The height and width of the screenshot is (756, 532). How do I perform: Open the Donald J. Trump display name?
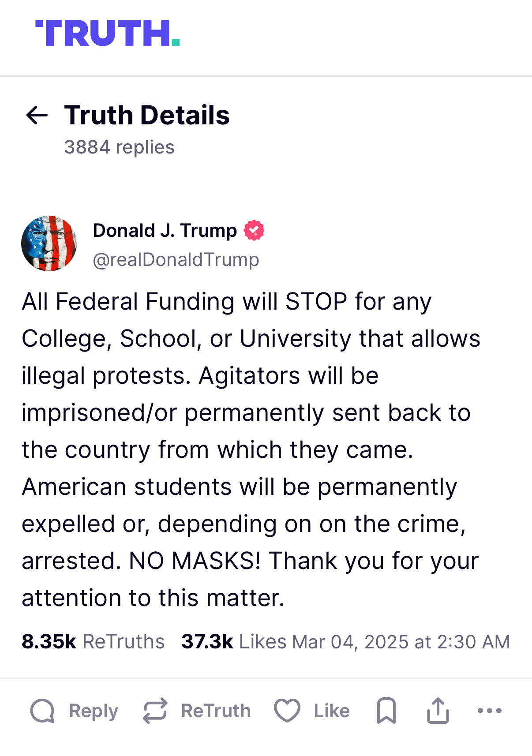[x=165, y=230]
